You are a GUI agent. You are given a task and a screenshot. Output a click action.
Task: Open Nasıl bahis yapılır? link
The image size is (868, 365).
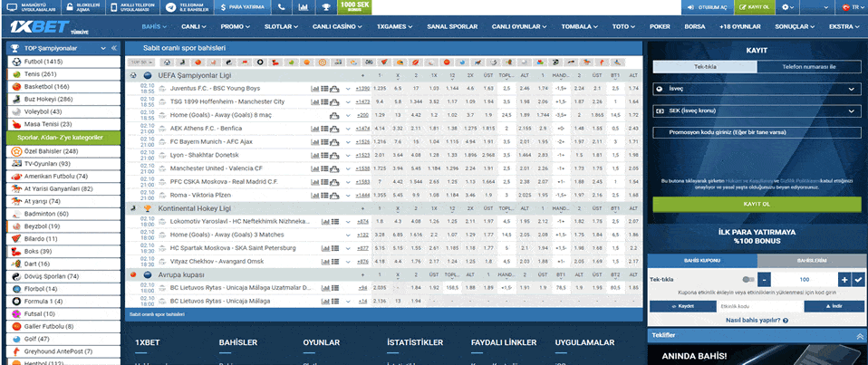[x=753, y=321]
